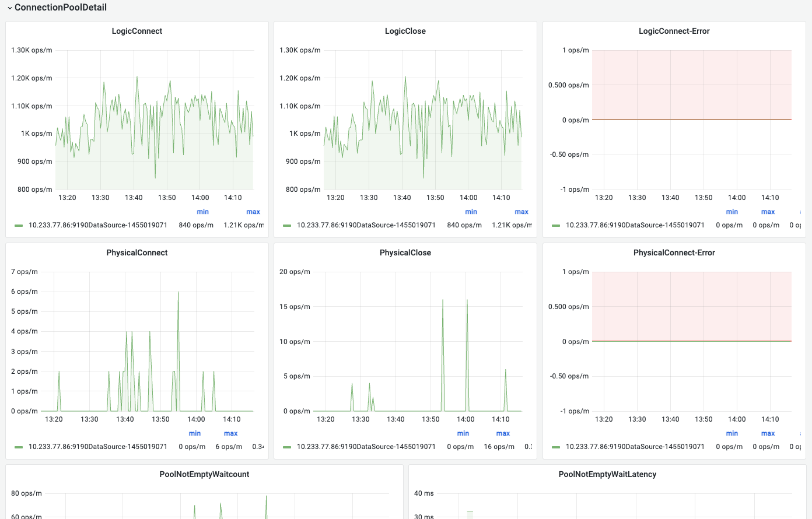Image resolution: width=812 pixels, height=519 pixels.
Task: Click the 1.21K ops/m max value in LogicClose legend
Action: (x=512, y=225)
